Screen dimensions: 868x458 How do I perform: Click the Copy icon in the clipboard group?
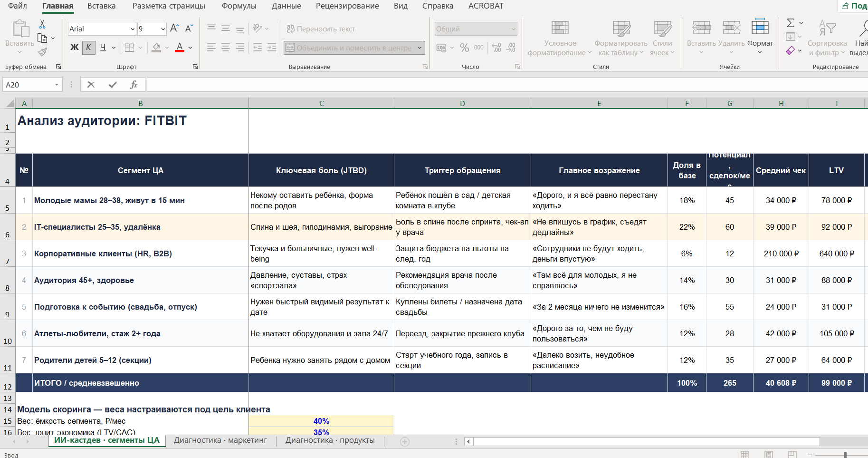(x=42, y=38)
